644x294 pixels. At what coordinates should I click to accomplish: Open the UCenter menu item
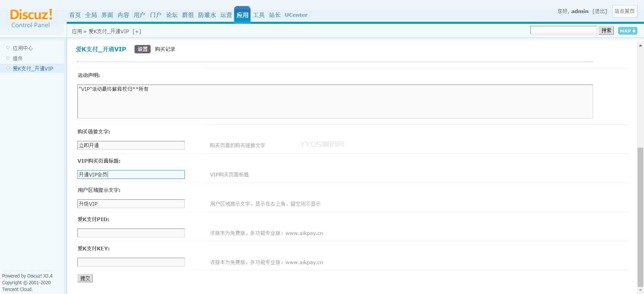(296, 15)
